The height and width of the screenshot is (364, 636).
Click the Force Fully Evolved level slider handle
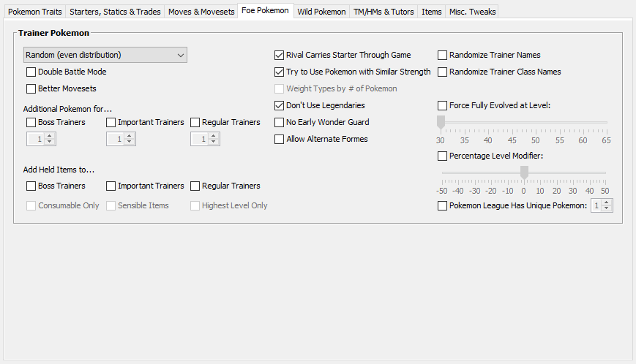coord(441,122)
